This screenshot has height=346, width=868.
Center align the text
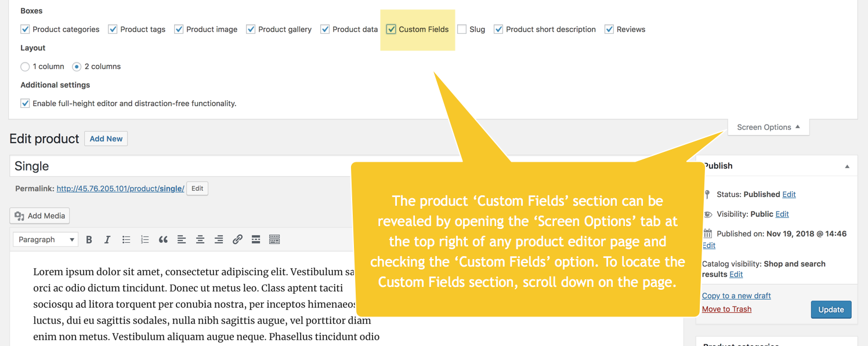[200, 239]
